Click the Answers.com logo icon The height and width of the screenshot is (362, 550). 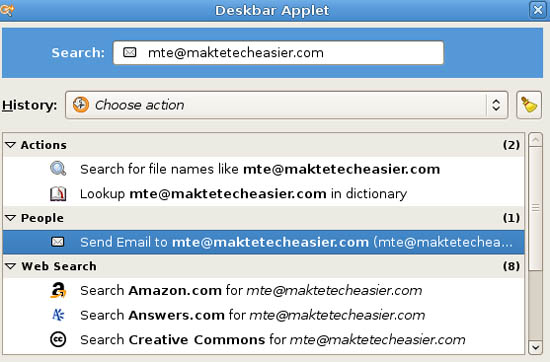58,315
